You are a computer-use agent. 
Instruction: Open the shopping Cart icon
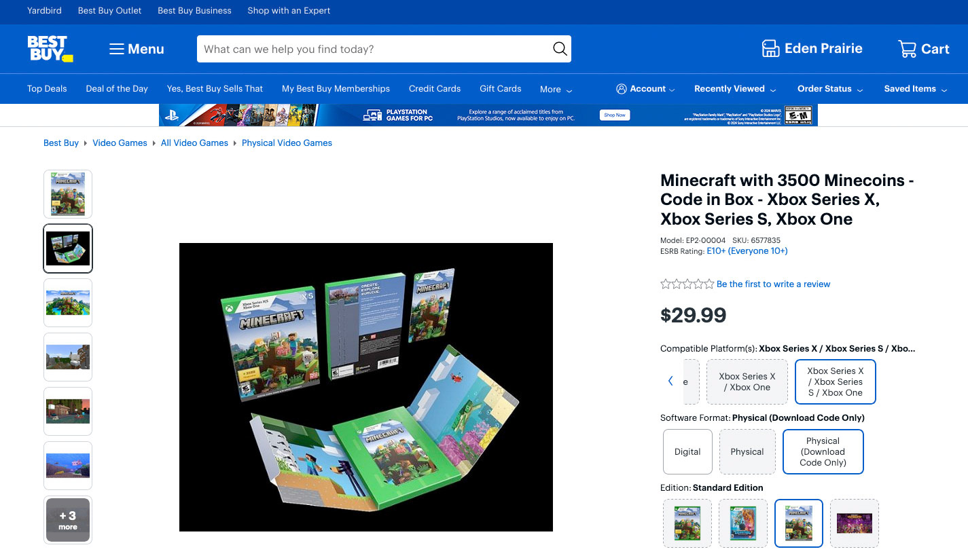pos(907,49)
